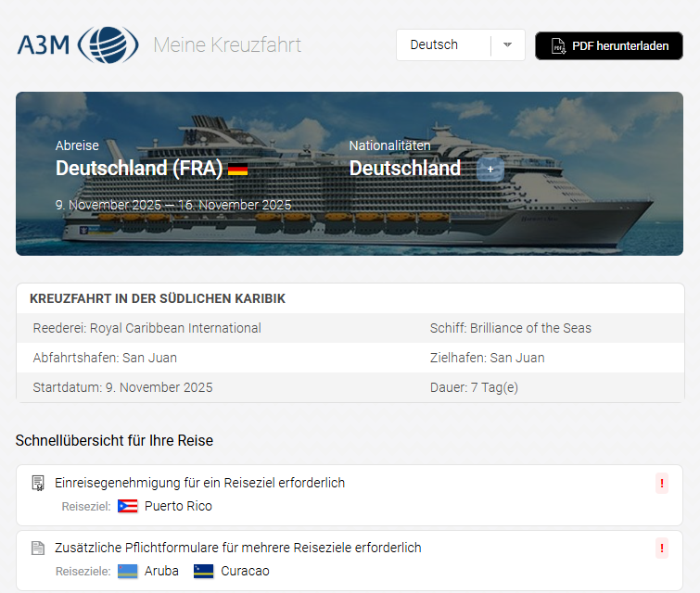Click Schiff: Brilliance of the Seas
Viewport: 700px width, 593px height.
coord(510,328)
